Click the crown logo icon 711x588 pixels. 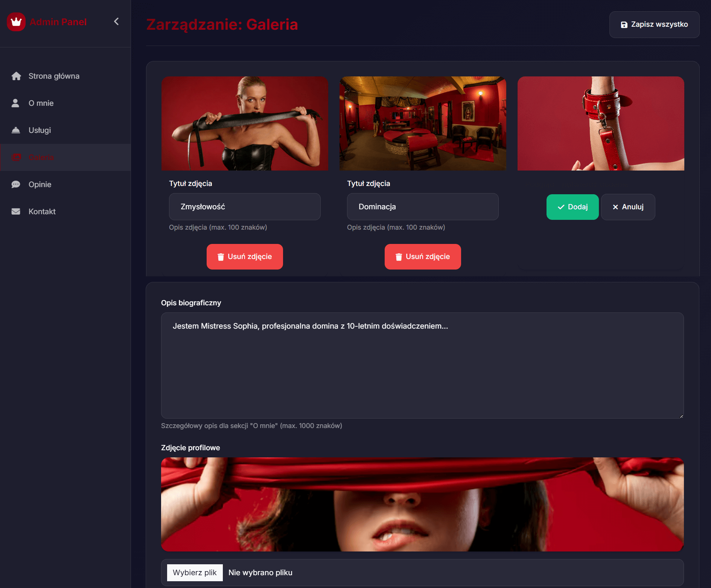point(16,22)
